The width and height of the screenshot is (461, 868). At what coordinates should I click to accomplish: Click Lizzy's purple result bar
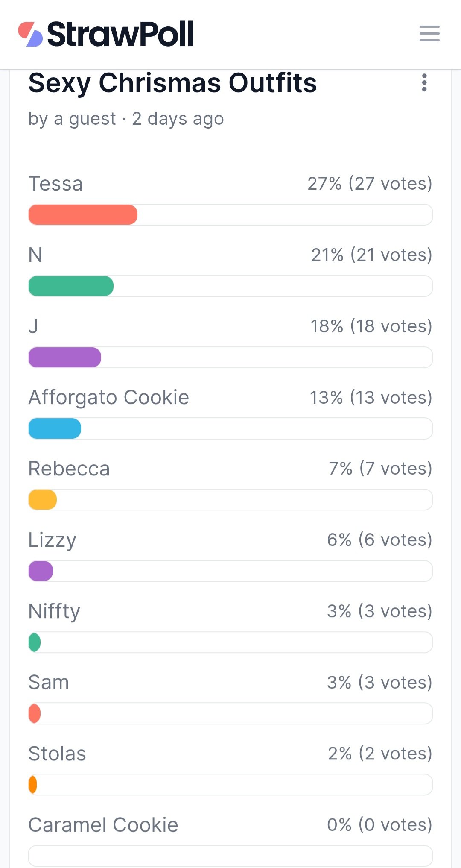(x=41, y=571)
